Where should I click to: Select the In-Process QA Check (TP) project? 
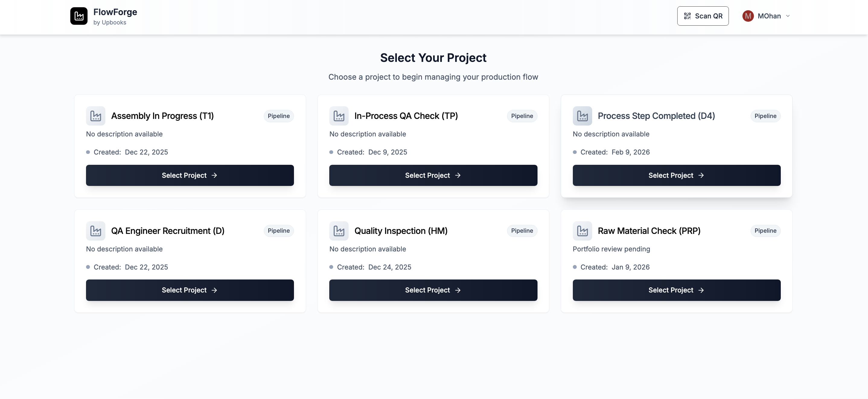coord(433,175)
